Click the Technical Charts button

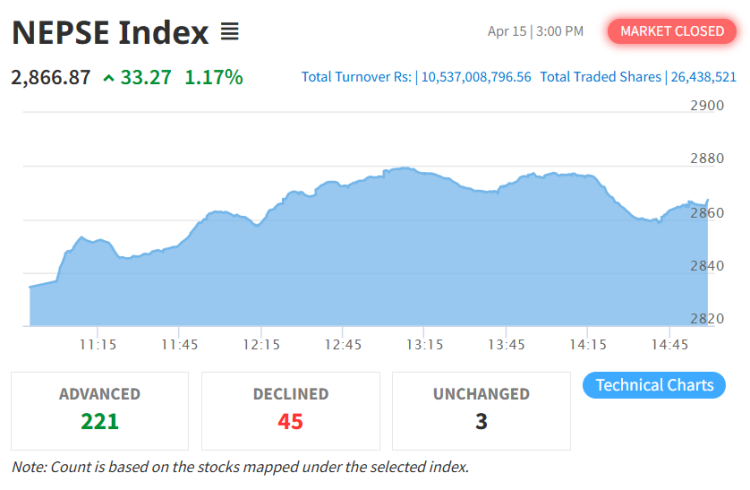654,385
